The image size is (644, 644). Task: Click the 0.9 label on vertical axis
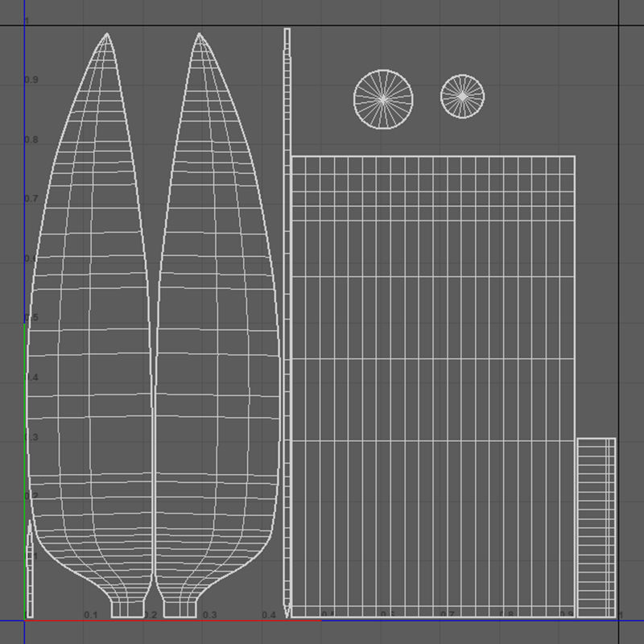(x=31, y=80)
